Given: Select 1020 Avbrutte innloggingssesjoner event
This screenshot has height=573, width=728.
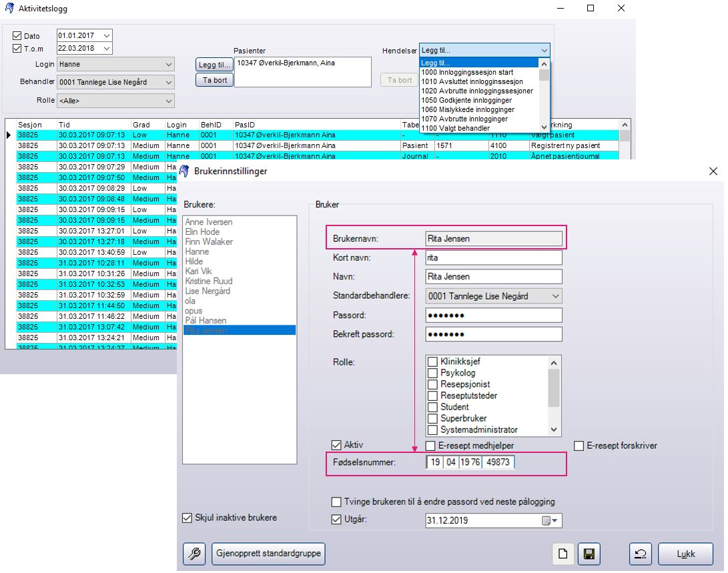Looking at the screenshot, I should (x=478, y=91).
